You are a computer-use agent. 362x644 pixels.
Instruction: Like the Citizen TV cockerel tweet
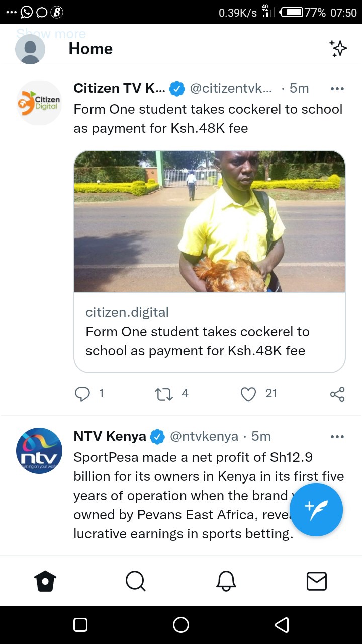pyautogui.click(x=248, y=394)
